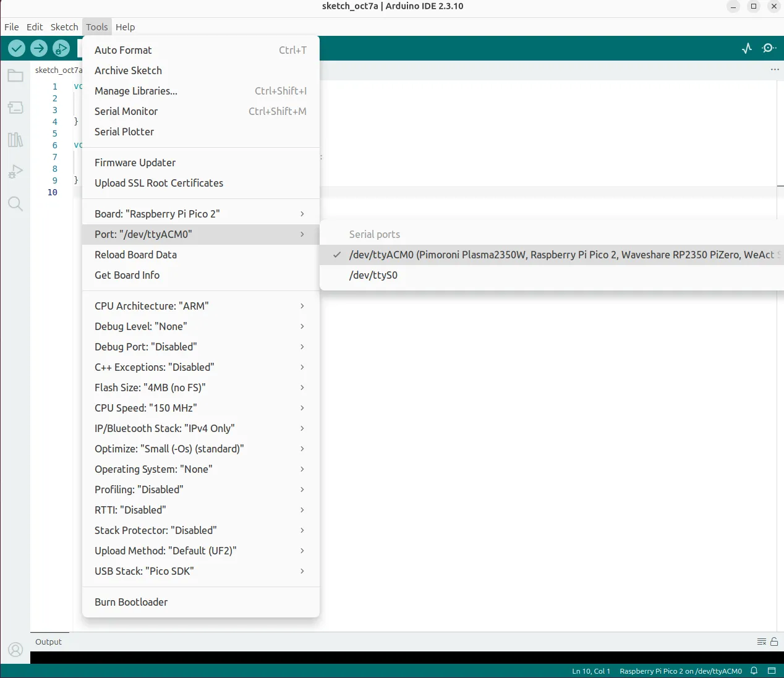Click the "Ln 10, Col 1" cursor position
This screenshot has width=784, height=678.
tap(591, 671)
